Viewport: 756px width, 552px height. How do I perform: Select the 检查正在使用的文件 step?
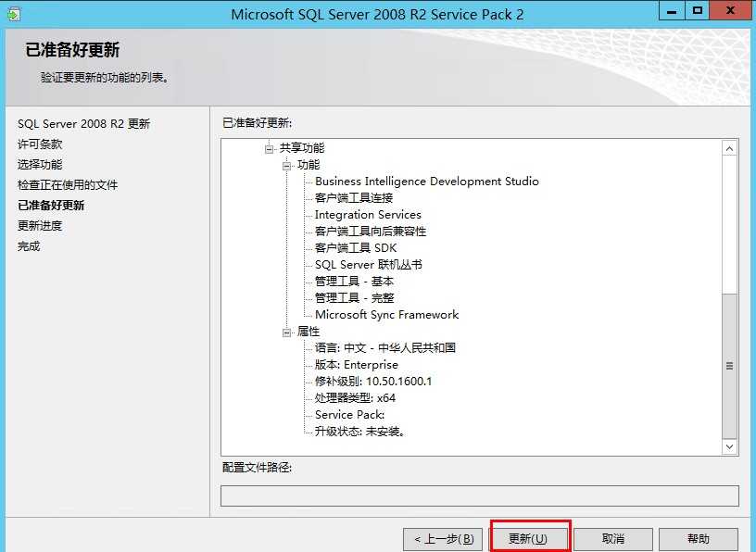tap(68, 184)
